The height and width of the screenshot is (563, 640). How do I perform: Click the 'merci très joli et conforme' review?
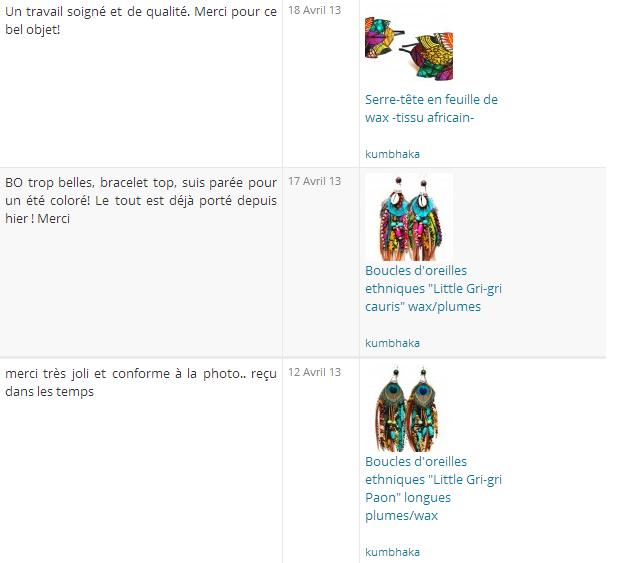pos(141,382)
